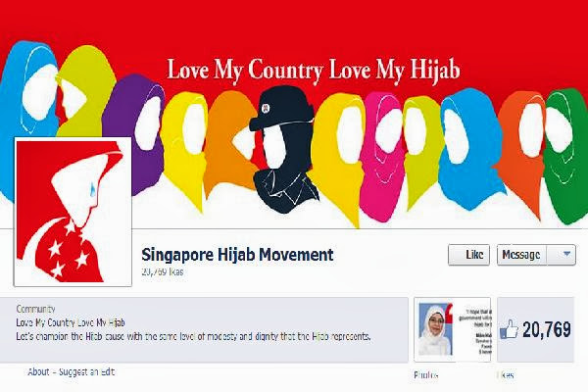The width and height of the screenshot is (588, 392).
Task: Open the page profile picture
Action: (x=73, y=212)
